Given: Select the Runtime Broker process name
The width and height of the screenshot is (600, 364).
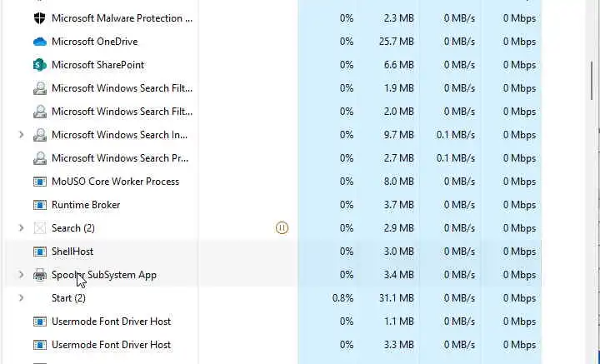Looking at the screenshot, I should click(x=86, y=205).
